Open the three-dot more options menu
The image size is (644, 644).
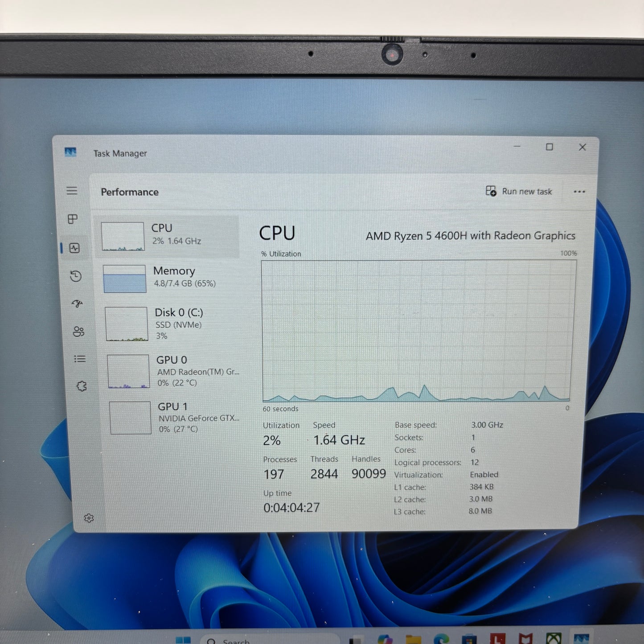[579, 192]
